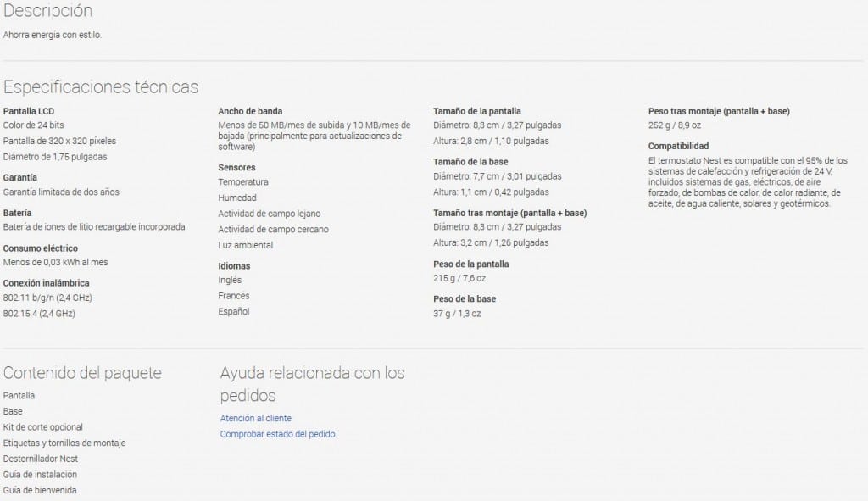Click 'Altura: 2,8 cm / 1,10 pulgadas'

pos(491,142)
